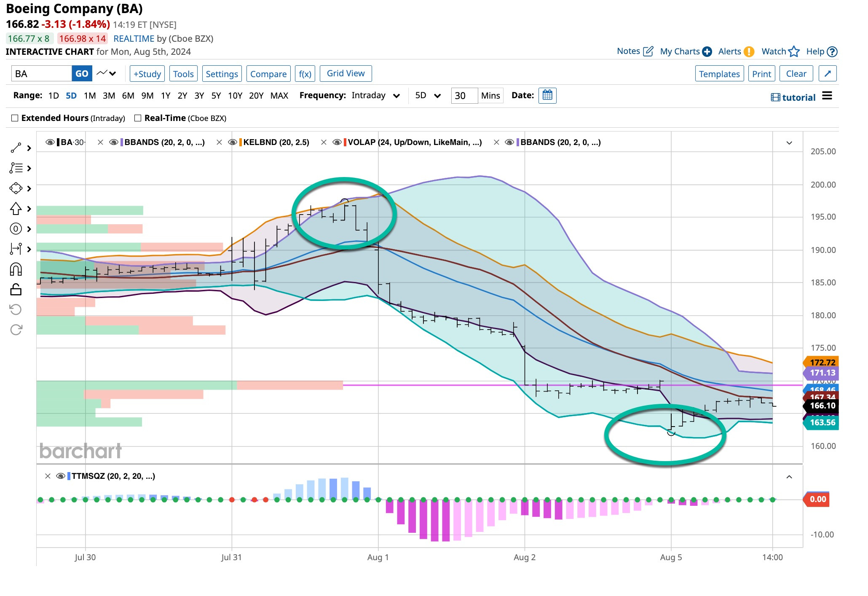This screenshot has width=868, height=596.
Task: Select the trend line drawing tool
Action: (x=16, y=148)
